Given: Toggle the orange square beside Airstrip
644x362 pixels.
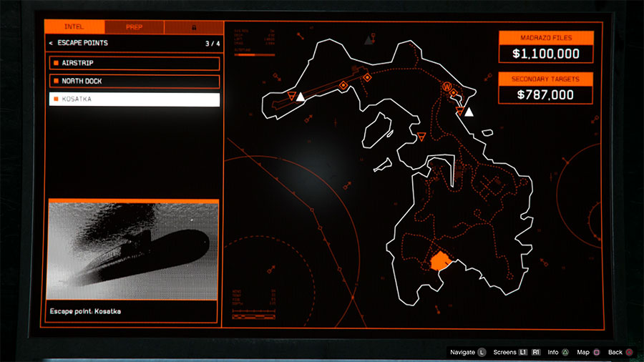Looking at the screenshot, I should pos(56,64).
